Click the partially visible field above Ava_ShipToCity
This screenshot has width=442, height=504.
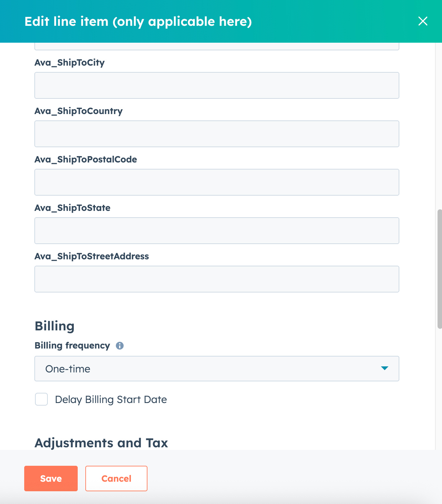pyautogui.click(x=217, y=46)
